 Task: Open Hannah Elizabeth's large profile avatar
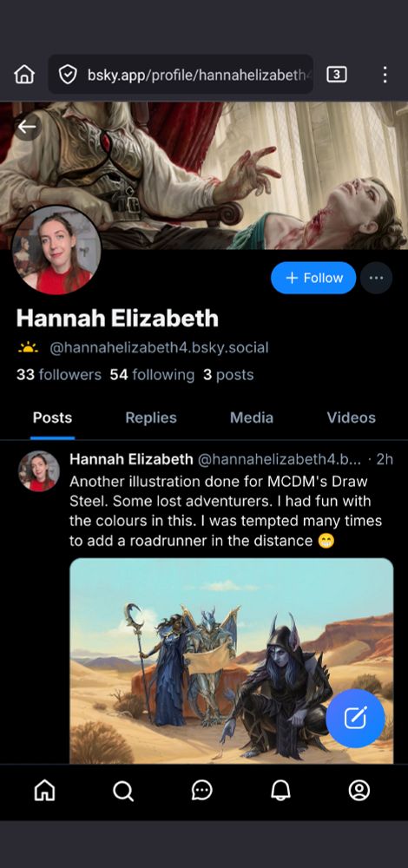(56, 250)
